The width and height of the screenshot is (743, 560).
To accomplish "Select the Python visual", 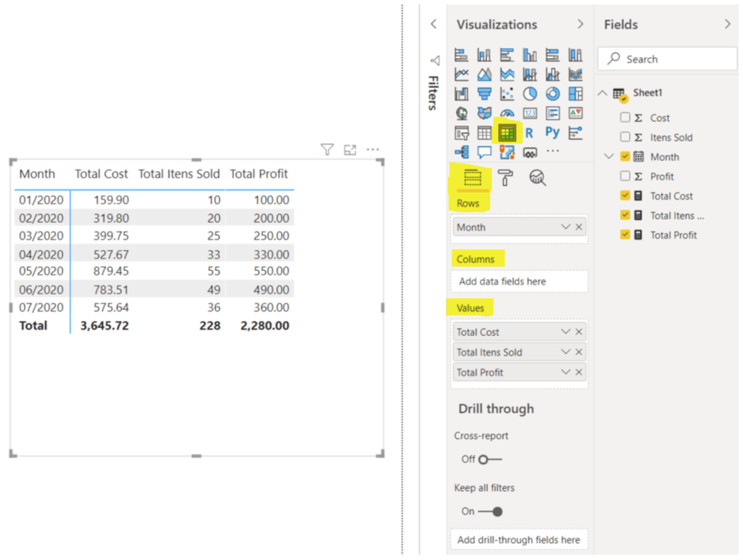I will (551, 132).
